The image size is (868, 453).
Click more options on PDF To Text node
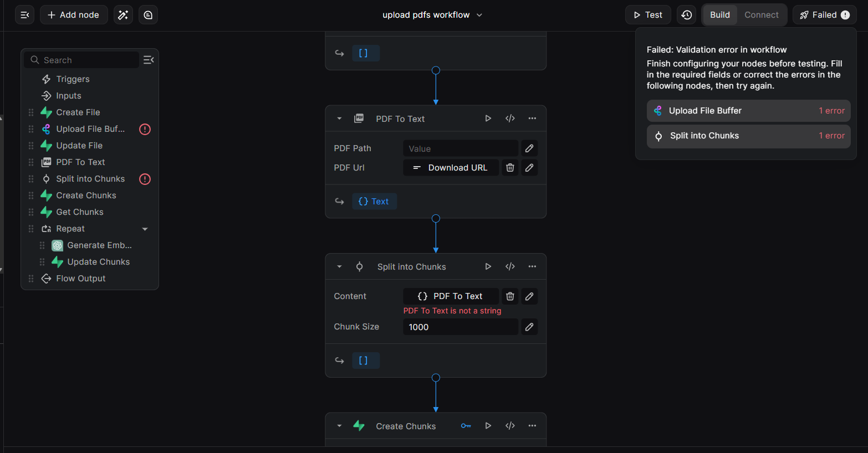click(x=532, y=118)
